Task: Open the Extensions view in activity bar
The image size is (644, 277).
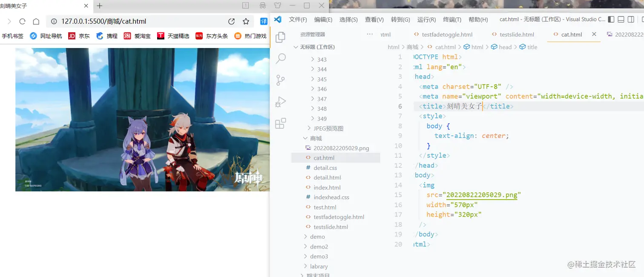Action: [x=281, y=123]
